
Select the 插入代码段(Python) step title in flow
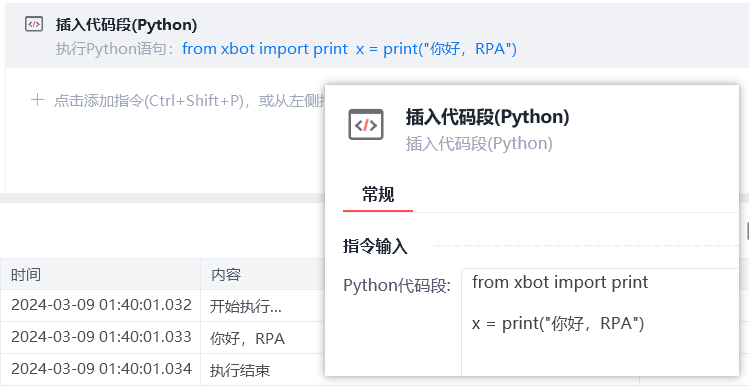point(126,25)
